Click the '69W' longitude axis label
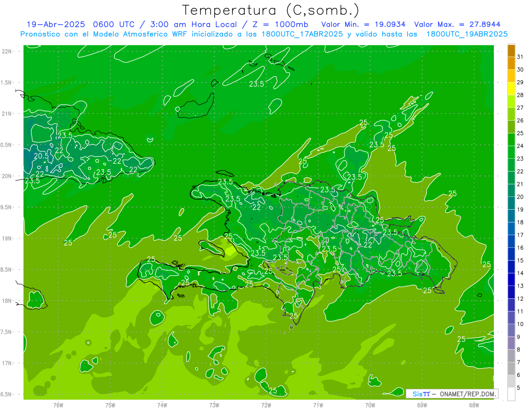This screenshot has height=411, width=532. (x=422, y=405)
